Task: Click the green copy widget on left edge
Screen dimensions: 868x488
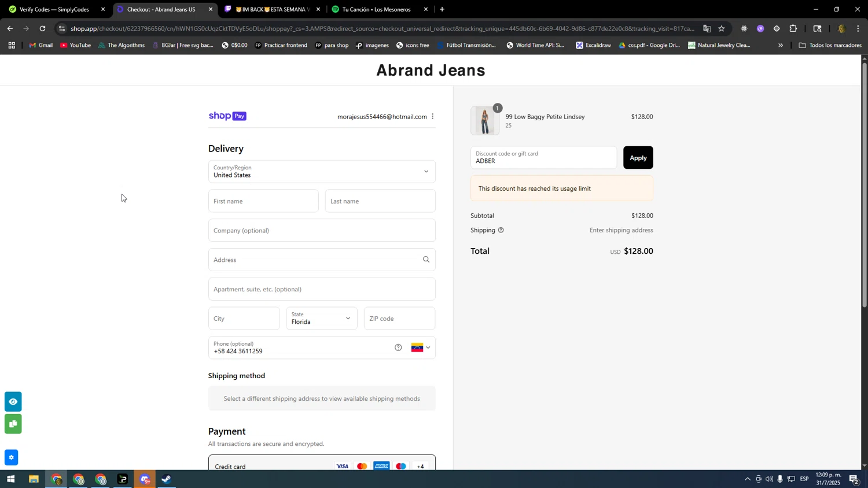Action: point(13,424)
